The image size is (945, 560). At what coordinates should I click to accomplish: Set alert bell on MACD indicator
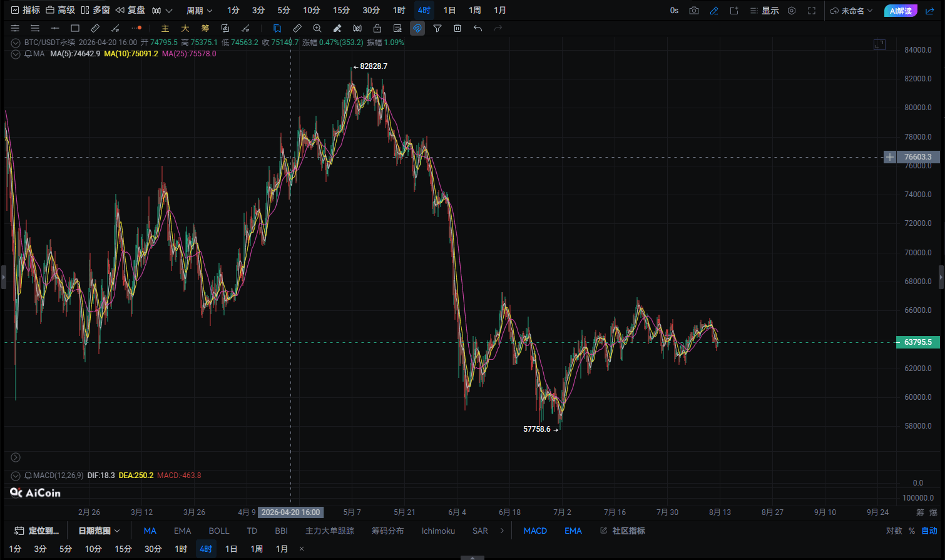[28, 476]
